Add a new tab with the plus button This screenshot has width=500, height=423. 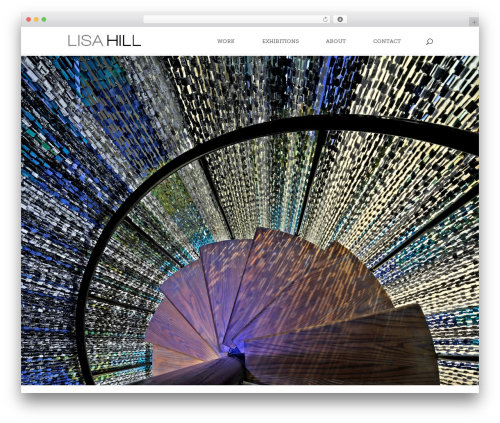[x=474, y=22]
